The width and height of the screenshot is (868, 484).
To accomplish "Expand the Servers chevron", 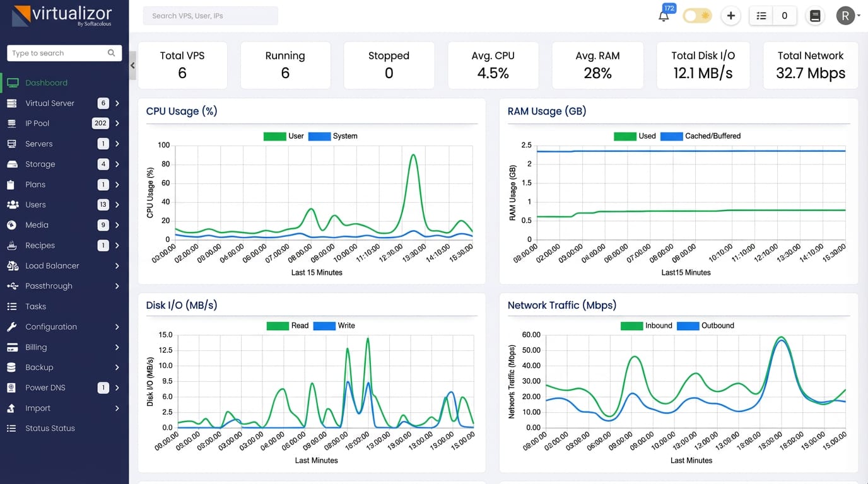I will [x=117, y=144].
